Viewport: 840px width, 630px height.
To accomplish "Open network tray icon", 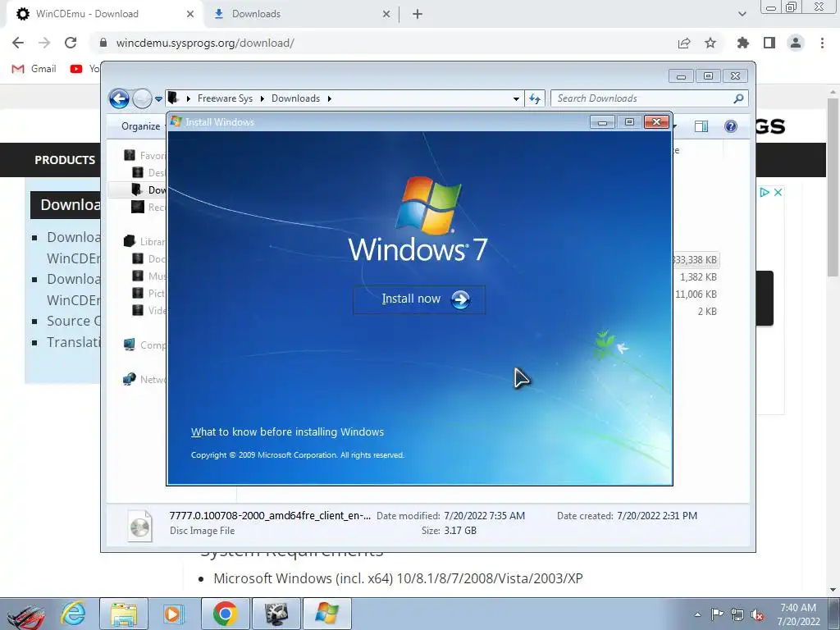I will pos(737,614).
